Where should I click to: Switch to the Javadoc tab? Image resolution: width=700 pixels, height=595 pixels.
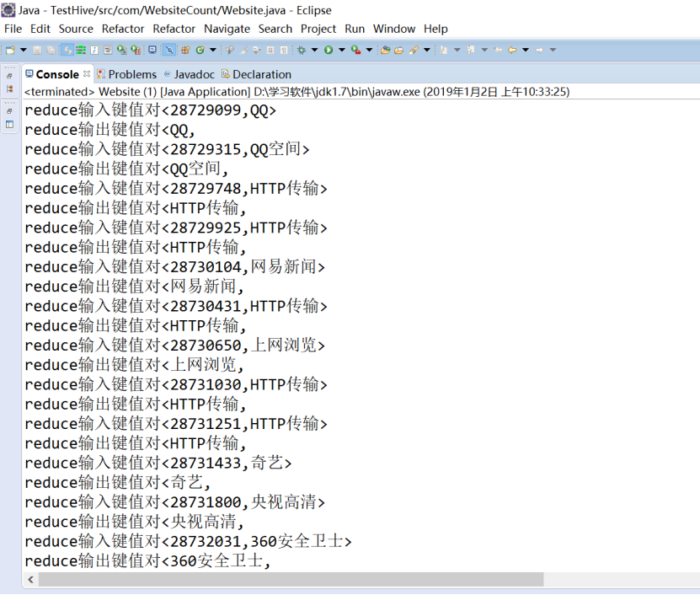tap(190, 74)
